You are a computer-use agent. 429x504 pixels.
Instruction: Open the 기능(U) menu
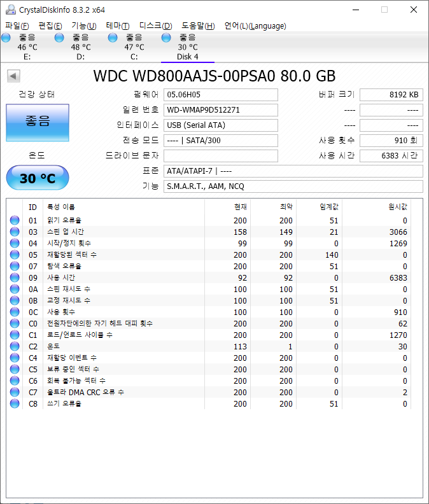point(84,25)
